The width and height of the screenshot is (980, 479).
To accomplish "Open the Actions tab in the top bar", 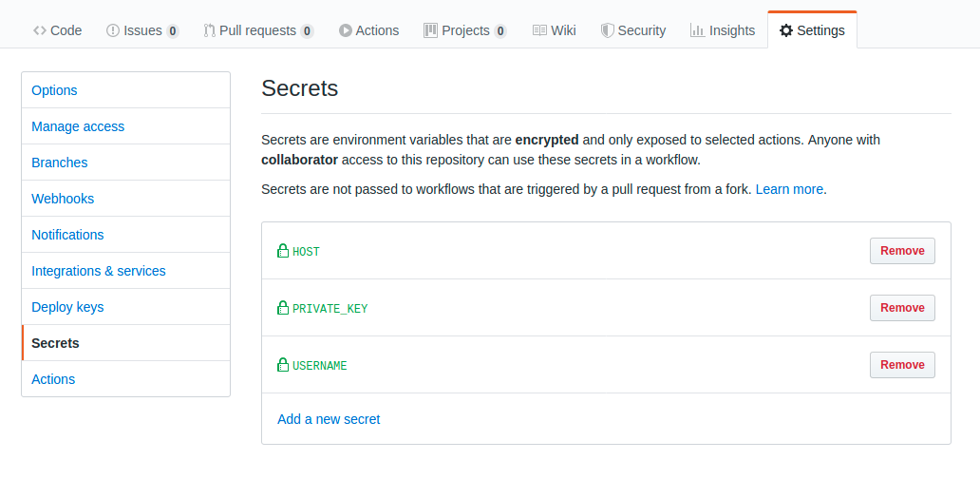I will click(x=368, y=30).
